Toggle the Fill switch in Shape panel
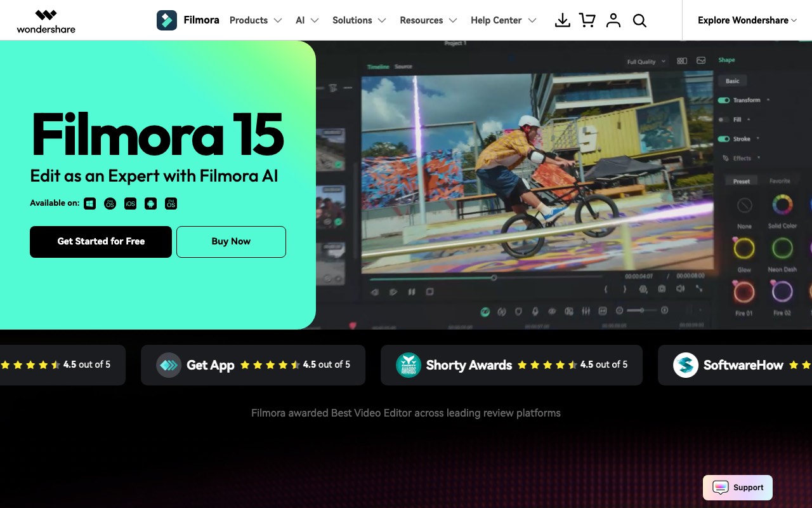812x508 pixels. 723,119
